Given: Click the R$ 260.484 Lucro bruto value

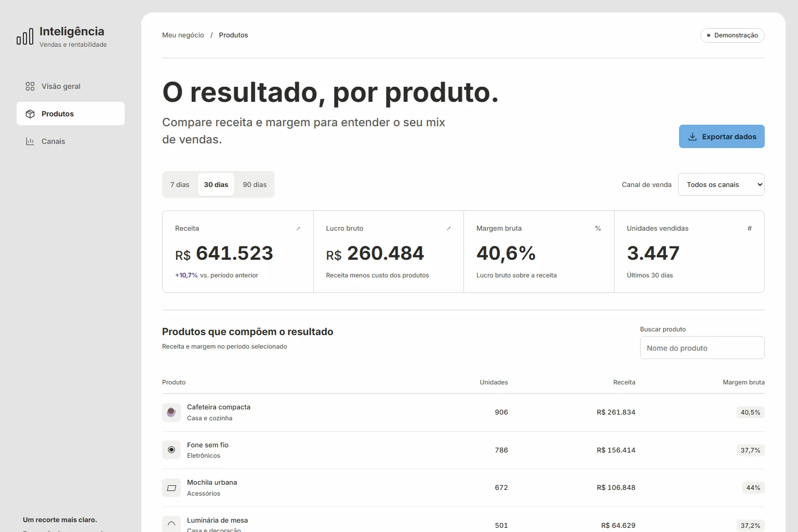Looking at the screenshot, I should [x=375, y=254].
